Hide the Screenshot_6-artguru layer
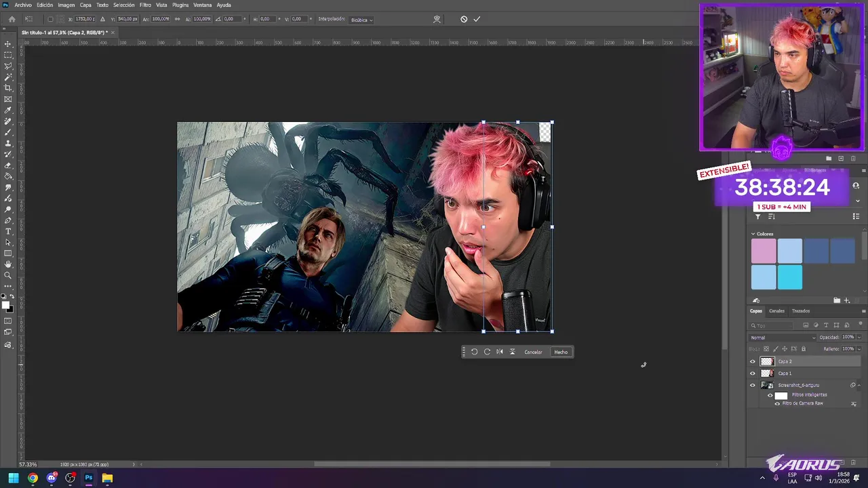868x488 pixels. tap(752, 385)
